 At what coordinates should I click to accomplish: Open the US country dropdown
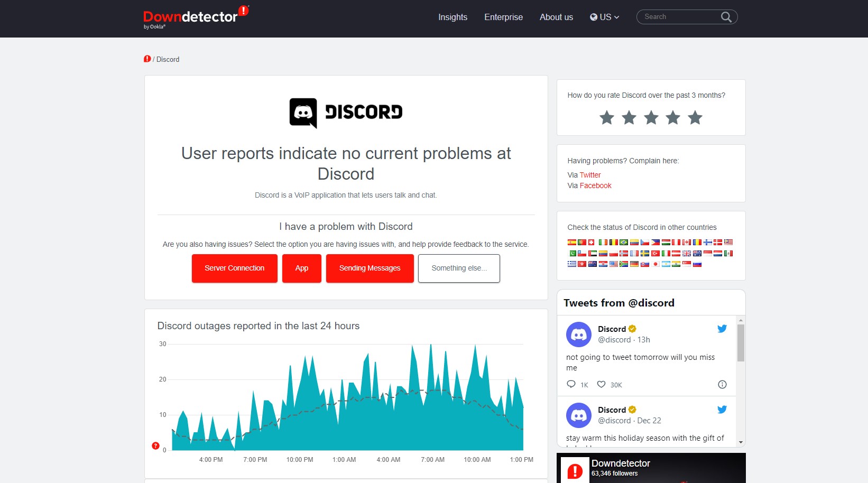(x=605, y=17)
